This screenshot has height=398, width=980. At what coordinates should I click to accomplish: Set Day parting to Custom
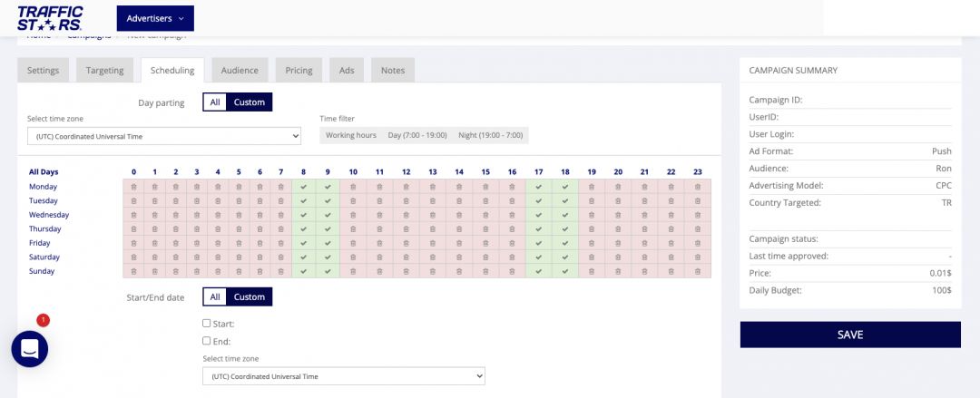point(250,102)
